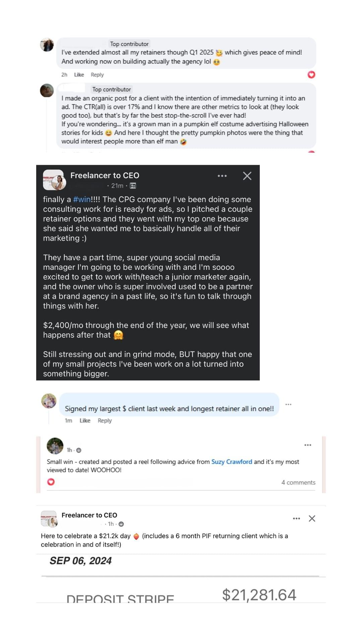Click the Small win post author's avatar
Viewport: 362px width, 644px height.
point(55,446)
